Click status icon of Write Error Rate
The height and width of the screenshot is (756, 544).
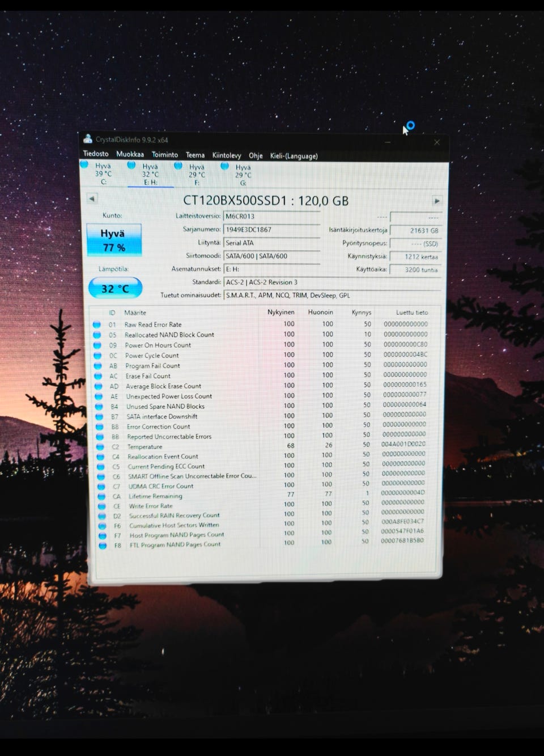click(101, 506)
